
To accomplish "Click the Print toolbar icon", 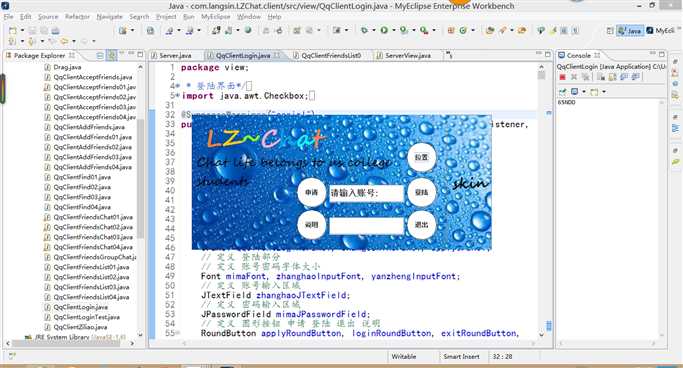I will [x=55, y=30].
